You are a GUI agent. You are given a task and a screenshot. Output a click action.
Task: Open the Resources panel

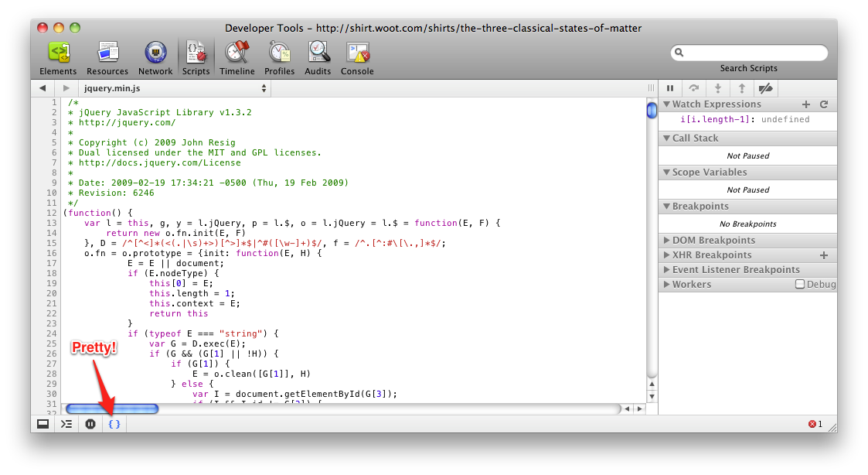[107, 59]
